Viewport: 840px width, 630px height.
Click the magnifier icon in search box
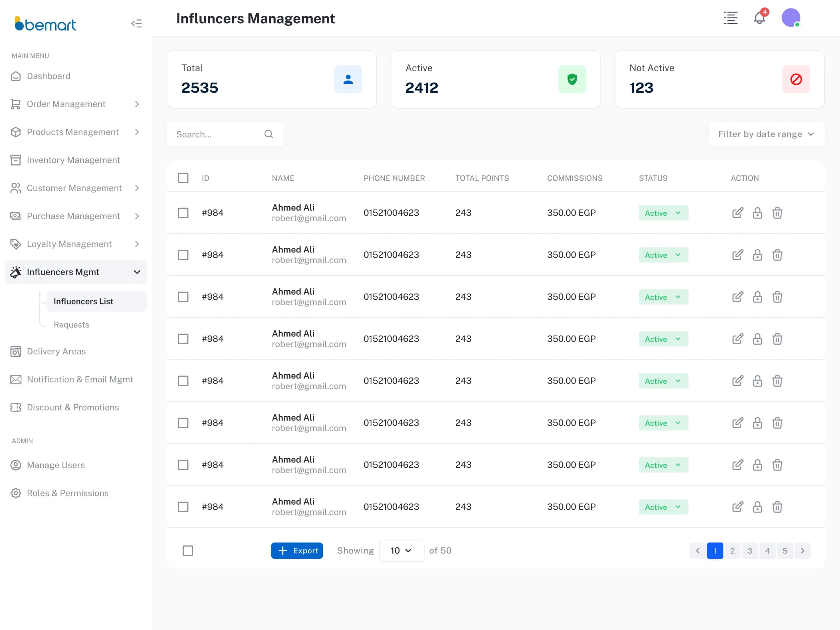(x=268, y=134)
